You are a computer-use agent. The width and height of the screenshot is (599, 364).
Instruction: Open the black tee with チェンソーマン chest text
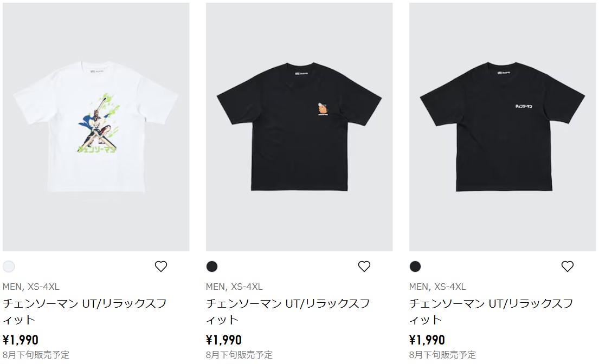point(503,127)
